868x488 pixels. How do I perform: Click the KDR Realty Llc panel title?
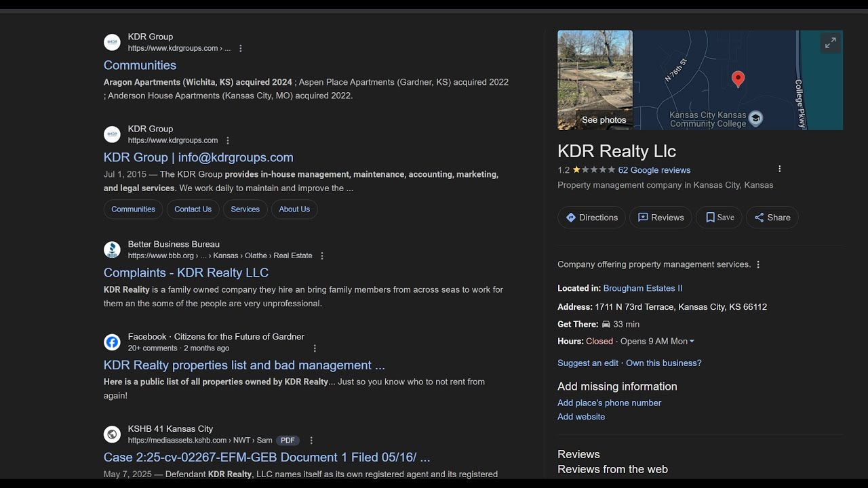[x=617, y=151]
